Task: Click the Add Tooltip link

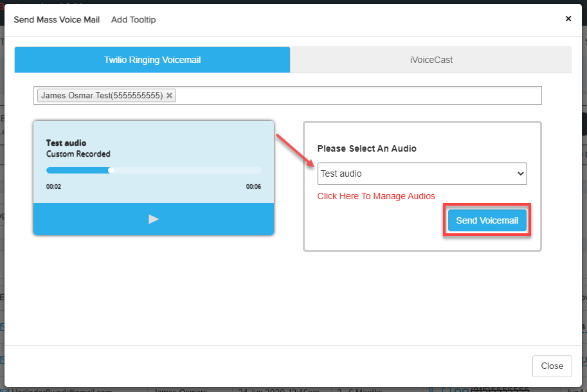Action: [133, 20]
